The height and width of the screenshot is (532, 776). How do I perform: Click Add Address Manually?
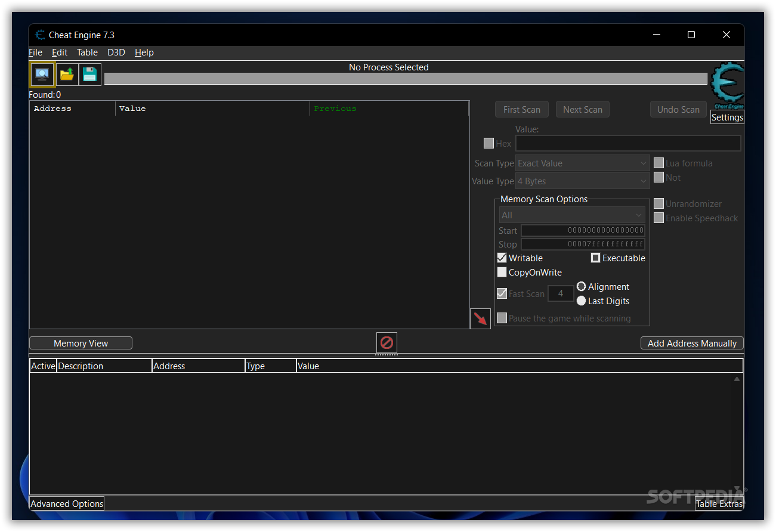coord(692,343)
